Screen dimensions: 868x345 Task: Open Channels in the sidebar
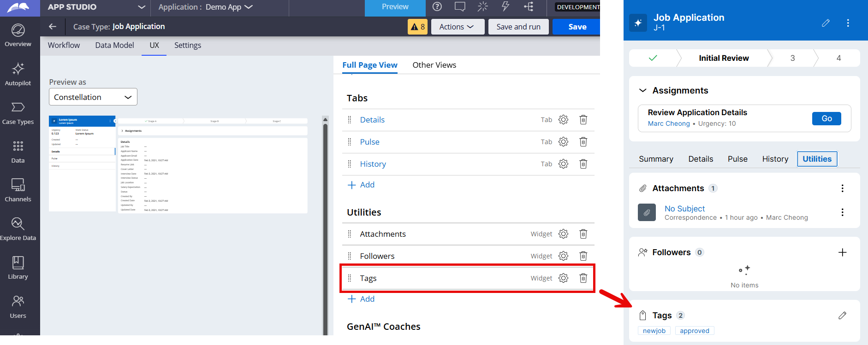(18, 191)
